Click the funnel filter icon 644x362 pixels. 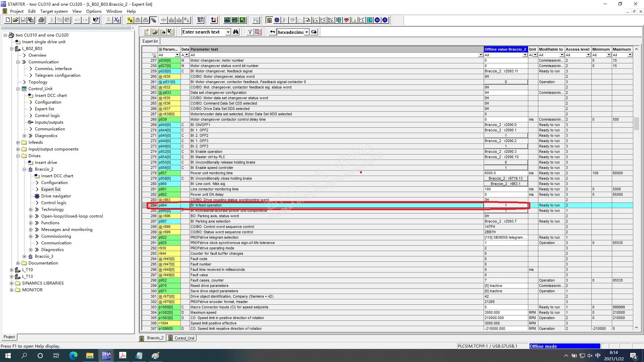[x=250, y=32]
